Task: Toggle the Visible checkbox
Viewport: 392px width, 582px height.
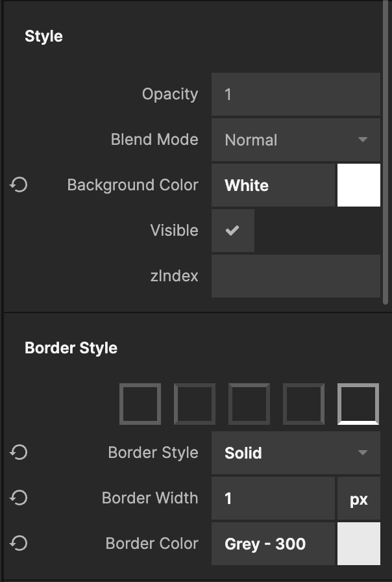Action: [x=232, y=231]
